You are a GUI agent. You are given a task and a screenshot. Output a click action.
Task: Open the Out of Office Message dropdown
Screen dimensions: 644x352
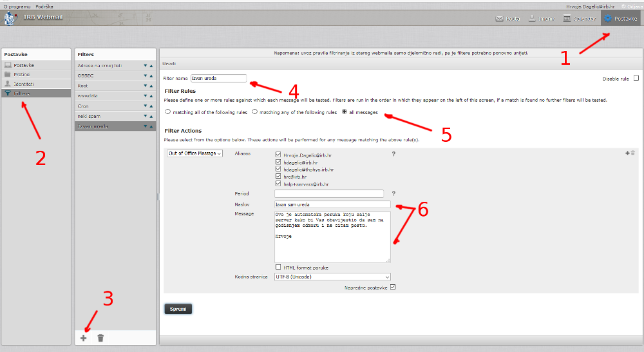tap(195, 153)
